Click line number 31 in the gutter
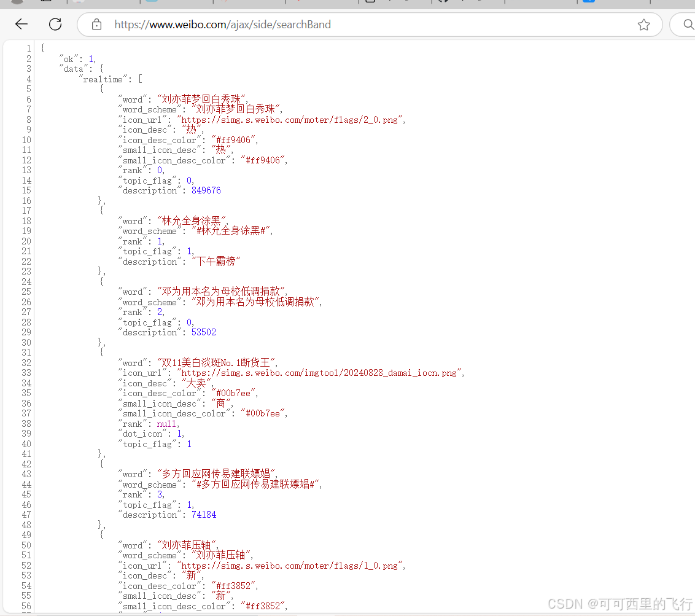Viewport: 695px width, 616px height. pos(26,353)
